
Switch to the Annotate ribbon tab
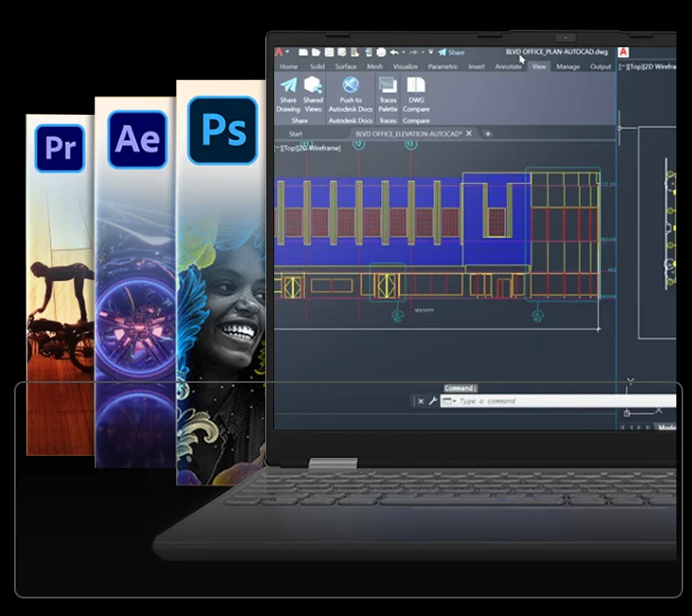pos(508,67)
